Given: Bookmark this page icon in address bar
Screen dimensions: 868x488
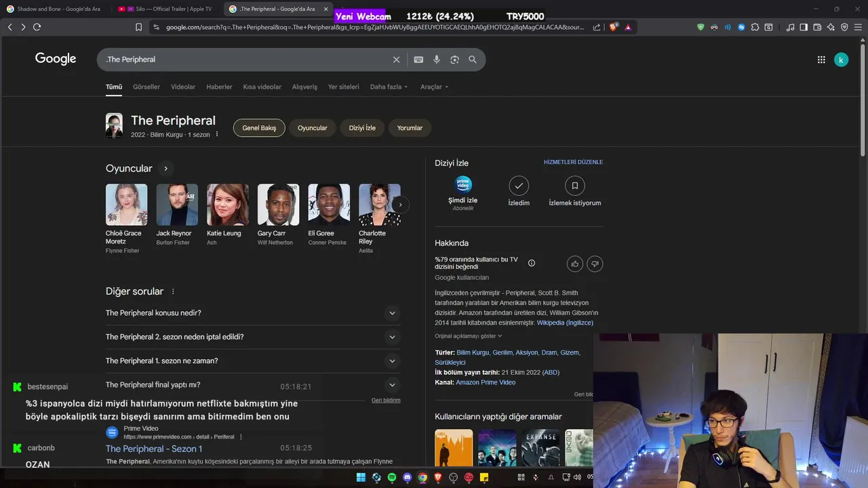Looking at the screenshot, I should click(138, 27).
